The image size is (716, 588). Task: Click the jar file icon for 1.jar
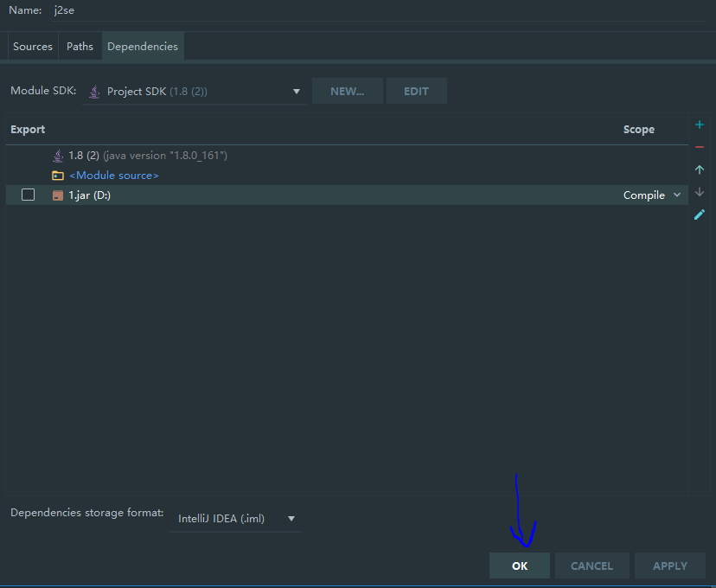[58, 195]
